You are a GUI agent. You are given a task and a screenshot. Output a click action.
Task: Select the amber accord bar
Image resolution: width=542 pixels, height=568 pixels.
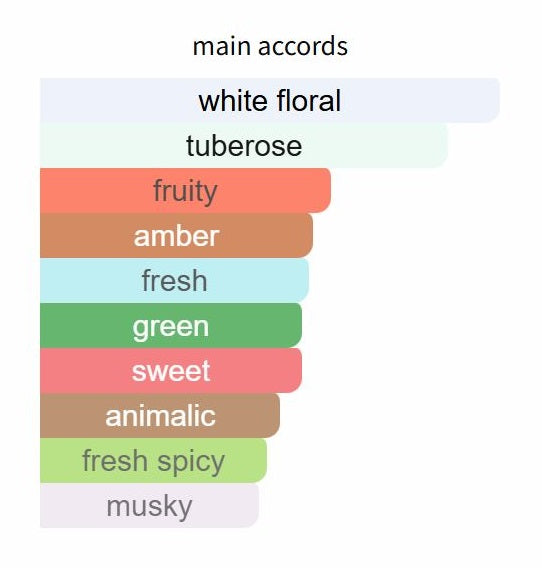[176, 235]
